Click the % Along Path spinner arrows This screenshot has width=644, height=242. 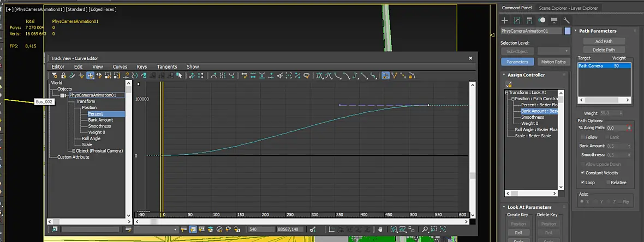(x=629, y=129)
